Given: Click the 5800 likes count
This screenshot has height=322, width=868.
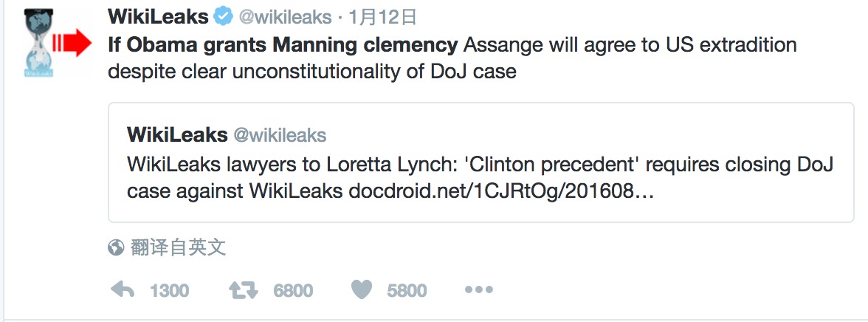Looking at the screenshot, I should (x=407, y=290).
